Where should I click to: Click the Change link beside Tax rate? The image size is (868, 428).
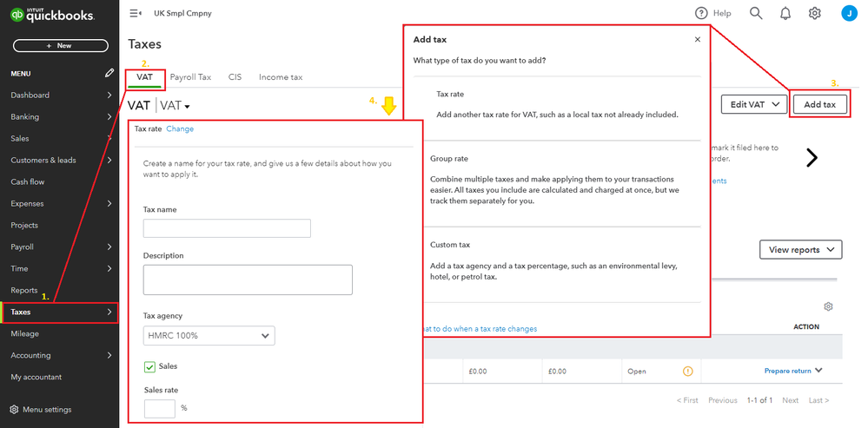pyautogui.click(x=180, y=128)
